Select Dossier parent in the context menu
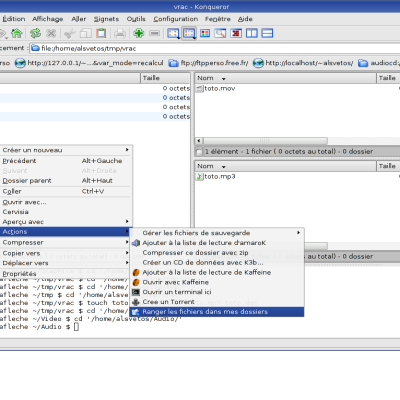This screenshot has height=400, width=400. click(66, 181)
